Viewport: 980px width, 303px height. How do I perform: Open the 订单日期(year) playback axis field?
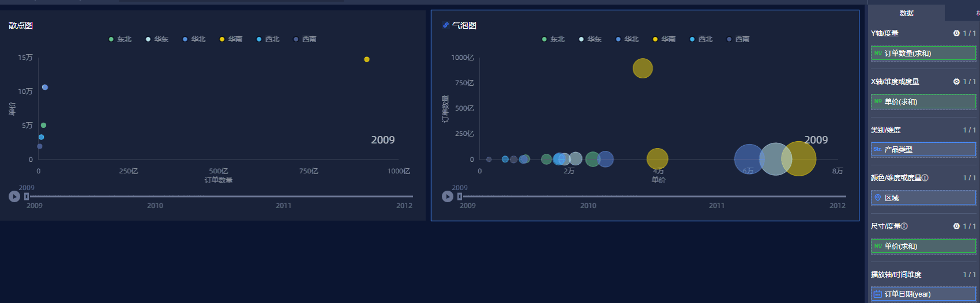(923, 294)
